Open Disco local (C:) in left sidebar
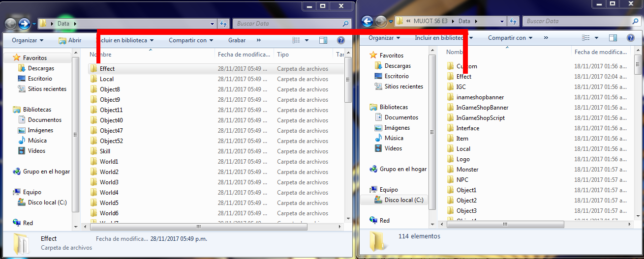 click(47, 202)
